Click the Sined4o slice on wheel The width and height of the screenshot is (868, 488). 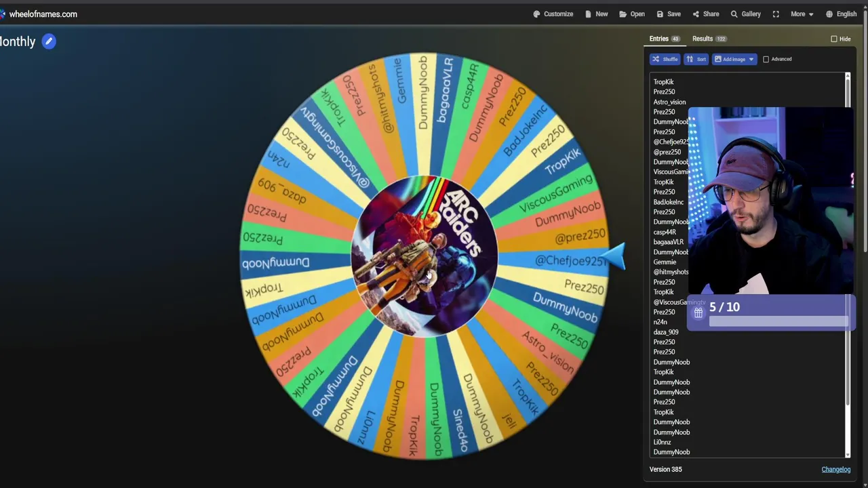[460, 430]
